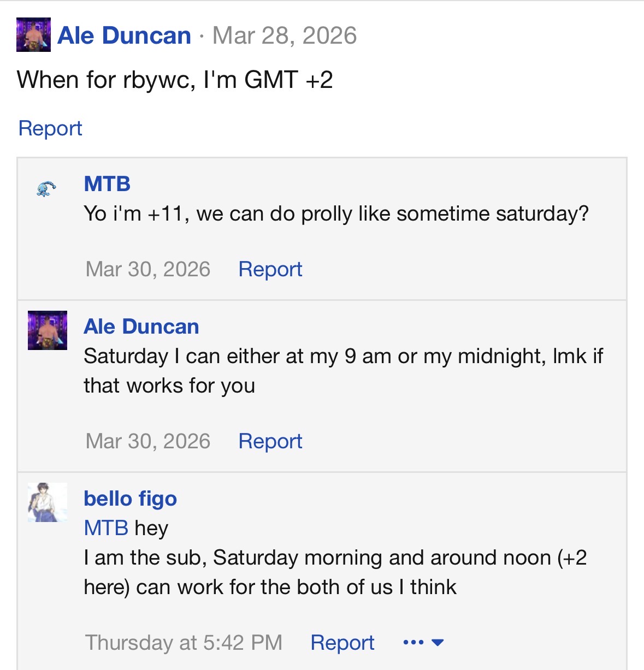Report Ale Duncan's 9 am or midnight comment
644x670 pixels.
click(270, 441)
